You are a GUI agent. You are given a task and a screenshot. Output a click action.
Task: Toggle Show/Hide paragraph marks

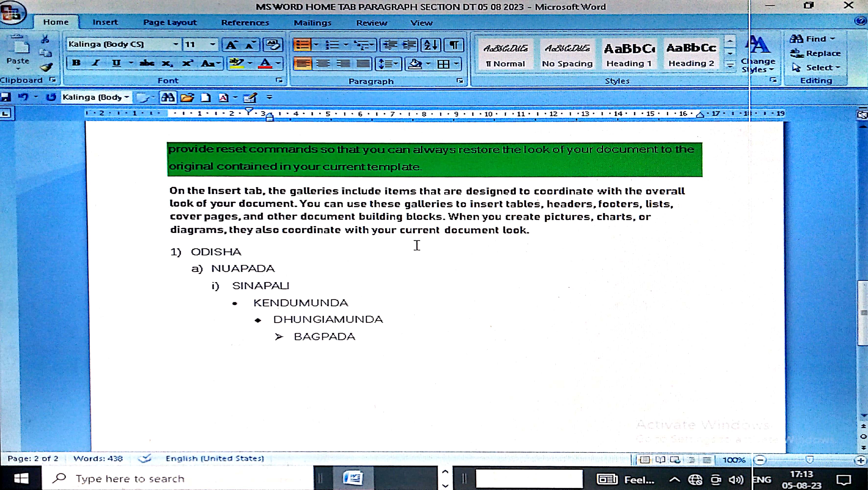pyautogui.click(x=454, y=45)
